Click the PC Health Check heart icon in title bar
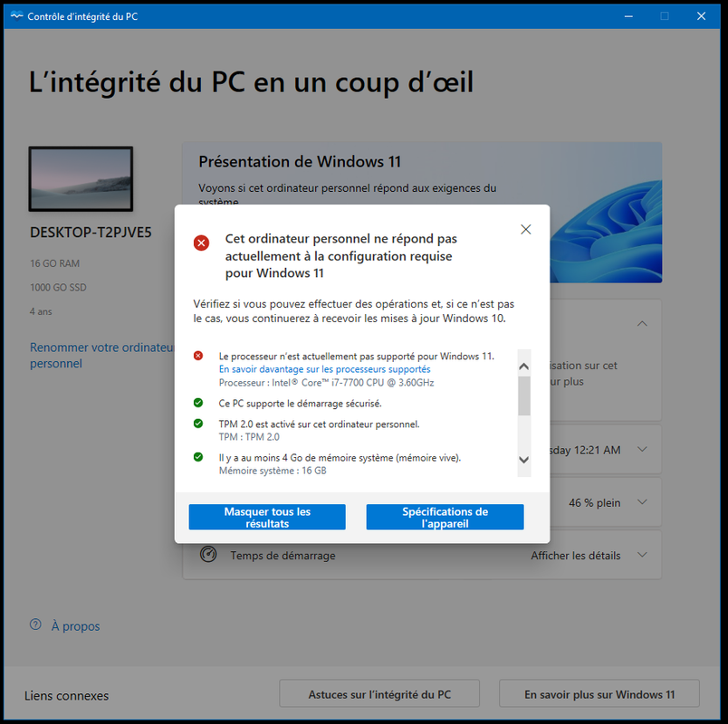The image size is (728, 724). (x=16, y=15)
